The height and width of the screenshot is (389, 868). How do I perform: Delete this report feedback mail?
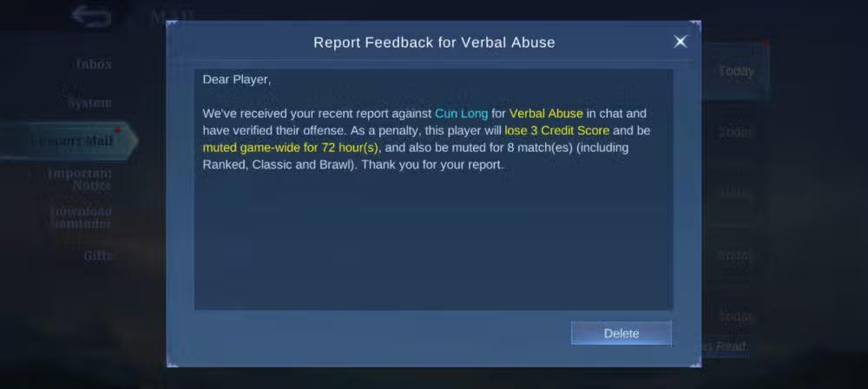tap(621, 333)
